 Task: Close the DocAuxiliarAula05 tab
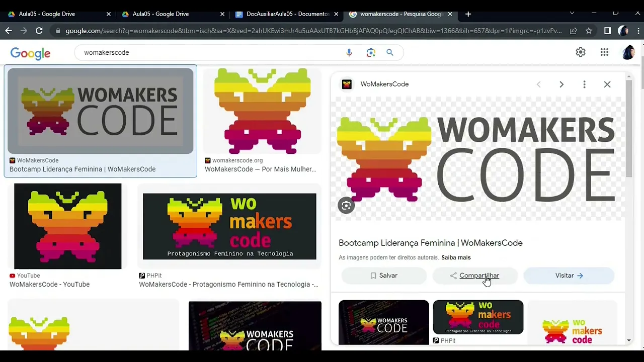[336, 14]
